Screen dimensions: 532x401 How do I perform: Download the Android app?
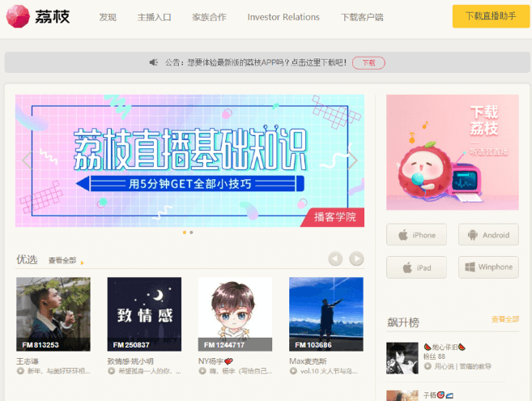(488, 235)
